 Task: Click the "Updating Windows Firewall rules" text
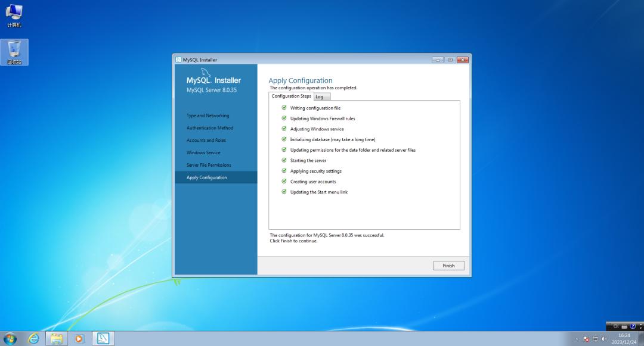(x=323, y=119)
